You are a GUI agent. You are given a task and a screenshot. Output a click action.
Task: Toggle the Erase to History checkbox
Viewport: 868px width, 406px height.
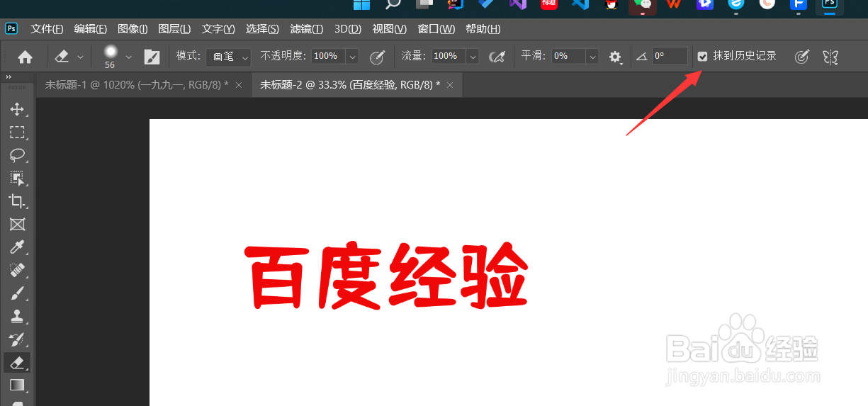pos(702,56)
